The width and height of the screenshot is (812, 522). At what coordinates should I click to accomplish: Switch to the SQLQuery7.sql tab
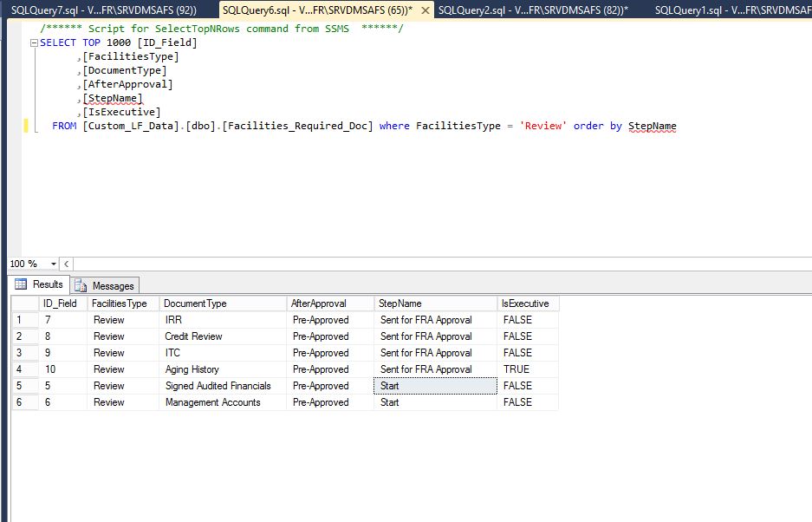(103, 10)
